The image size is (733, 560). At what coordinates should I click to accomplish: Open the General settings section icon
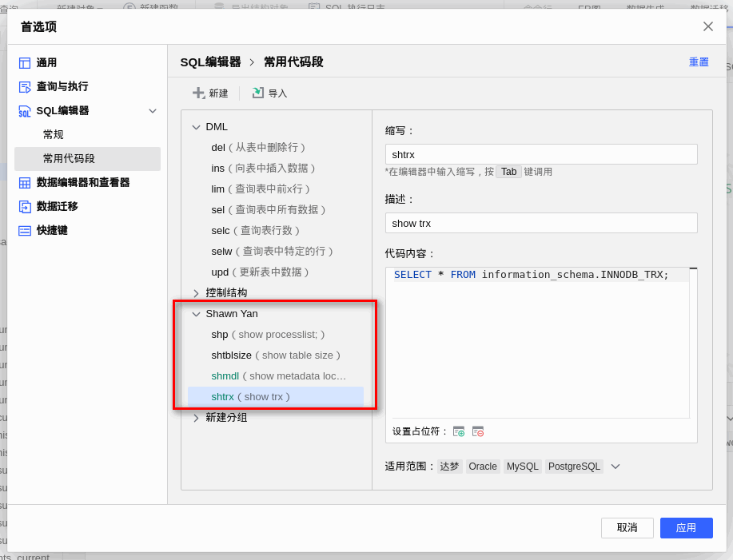click(x=25, y=62)
